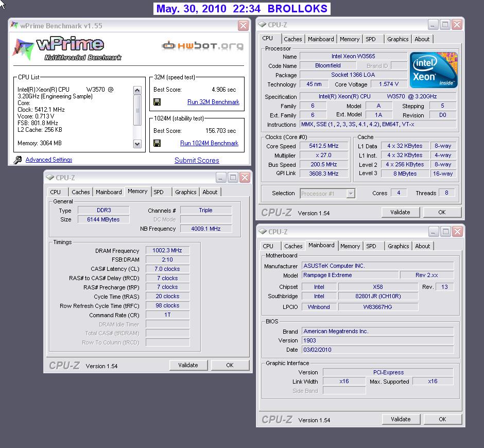Click the QPI Link value 3608.3 MHz
The width and height of the screenshot is (484, 448).
pyautogui.click(x=324, y=174)
